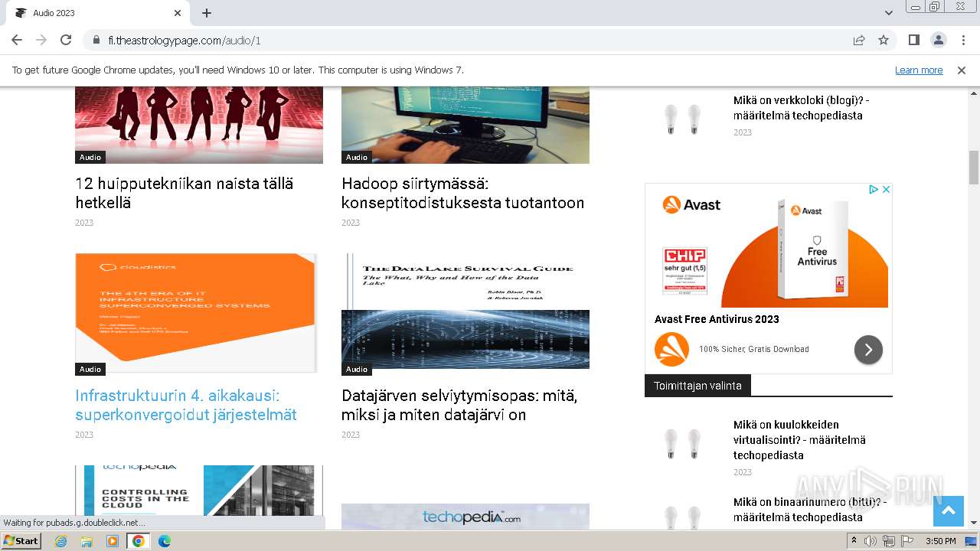This screenshot has height=551, width=980.
Task: Launch Internet Explorer from taskbar
Action: (60, 541)
